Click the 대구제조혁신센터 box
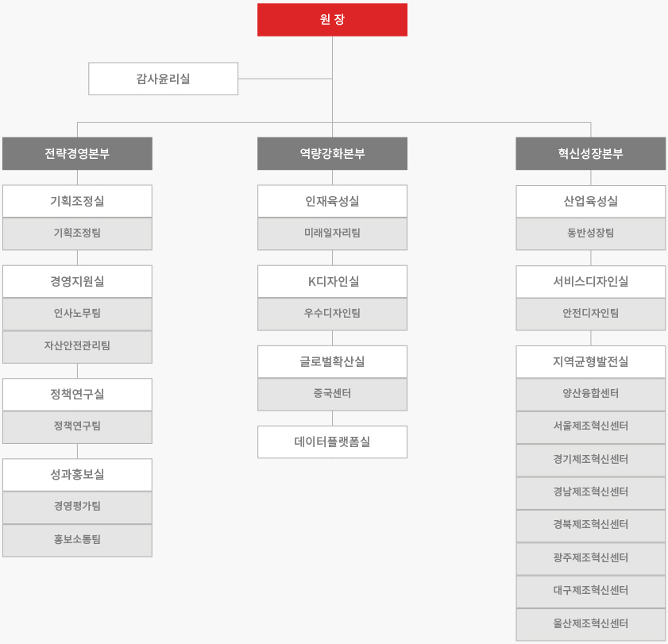This screenshot has width=668, height=644. (x=590, y=592)
